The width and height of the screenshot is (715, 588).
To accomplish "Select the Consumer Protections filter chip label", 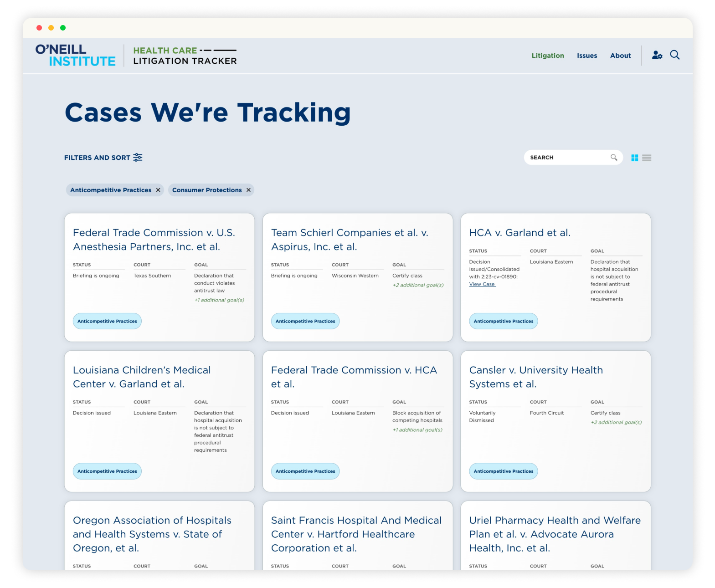I will click(207, 190).
